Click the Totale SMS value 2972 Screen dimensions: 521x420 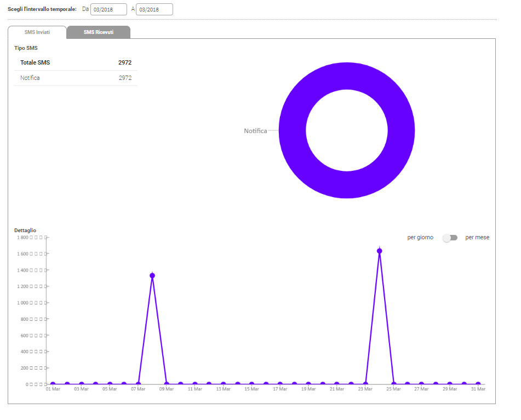[x=125, y=62]
